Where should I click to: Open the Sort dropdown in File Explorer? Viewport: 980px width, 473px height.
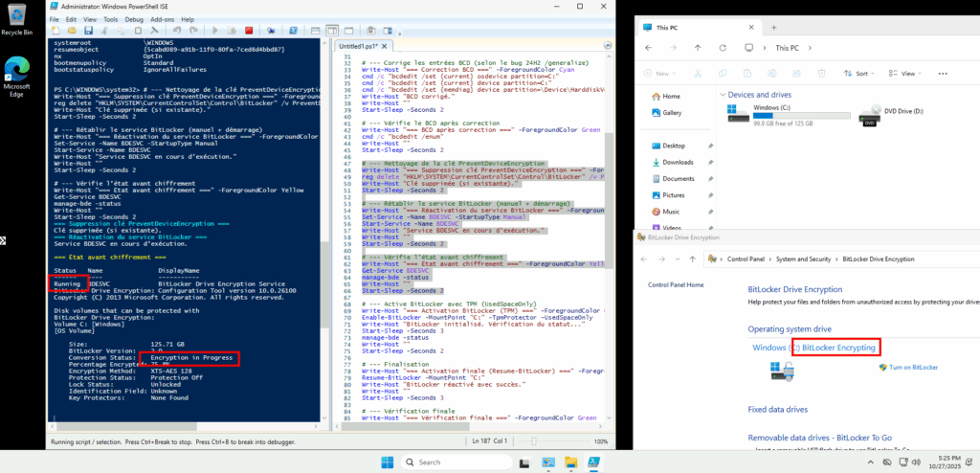pos(857,73)
